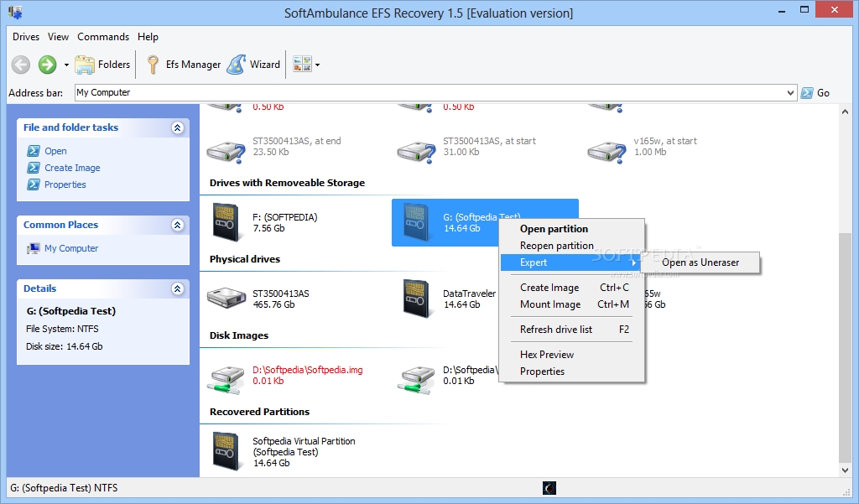
Task: Open the View menu
Action: click(58, 37)
